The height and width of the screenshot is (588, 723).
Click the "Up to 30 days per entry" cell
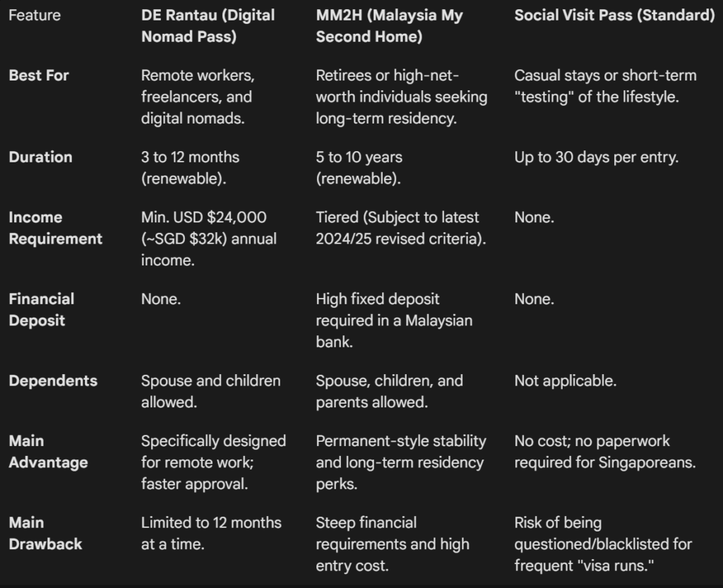pos(596,157)
